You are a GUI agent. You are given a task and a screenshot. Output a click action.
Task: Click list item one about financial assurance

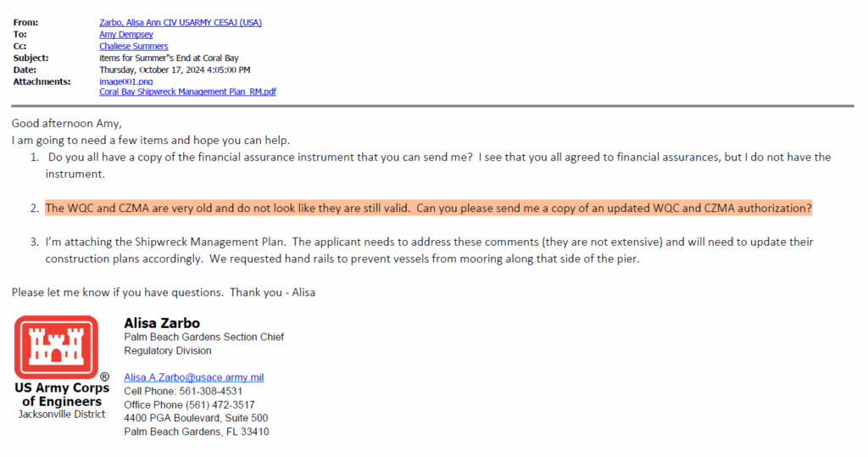tap(431, 165)
